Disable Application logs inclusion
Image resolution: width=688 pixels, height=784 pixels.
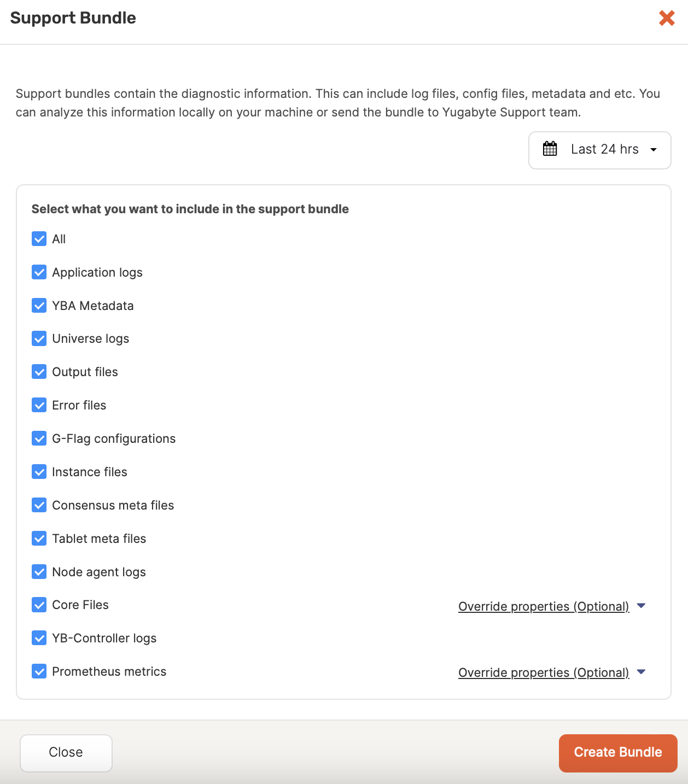tap(39, 272)
